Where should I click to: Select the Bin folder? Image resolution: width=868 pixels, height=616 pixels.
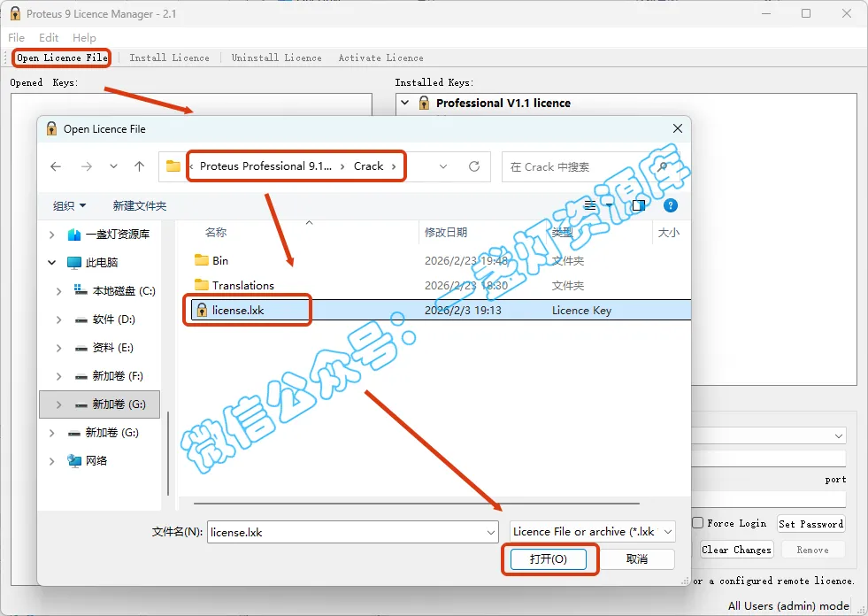pyautogui.click(x=219, y=260)
